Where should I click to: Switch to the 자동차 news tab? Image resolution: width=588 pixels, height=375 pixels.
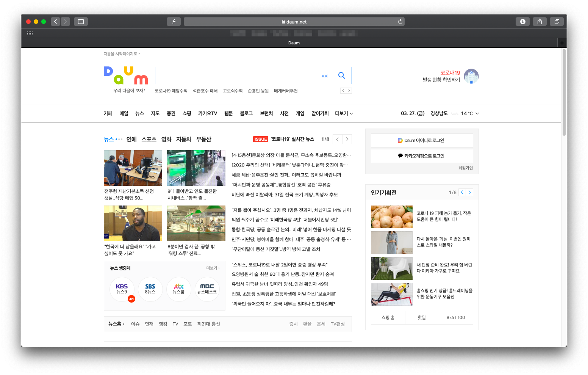[x=184, y=139]
